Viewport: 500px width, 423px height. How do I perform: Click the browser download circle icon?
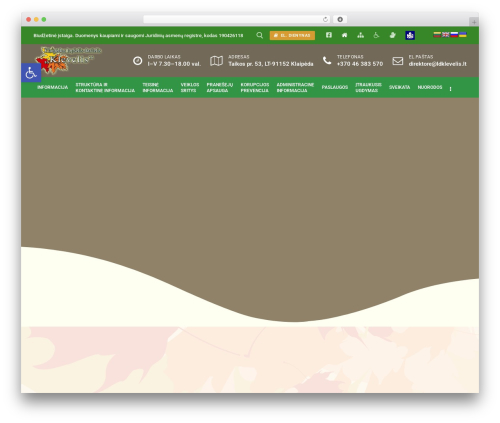click(340, 19)
